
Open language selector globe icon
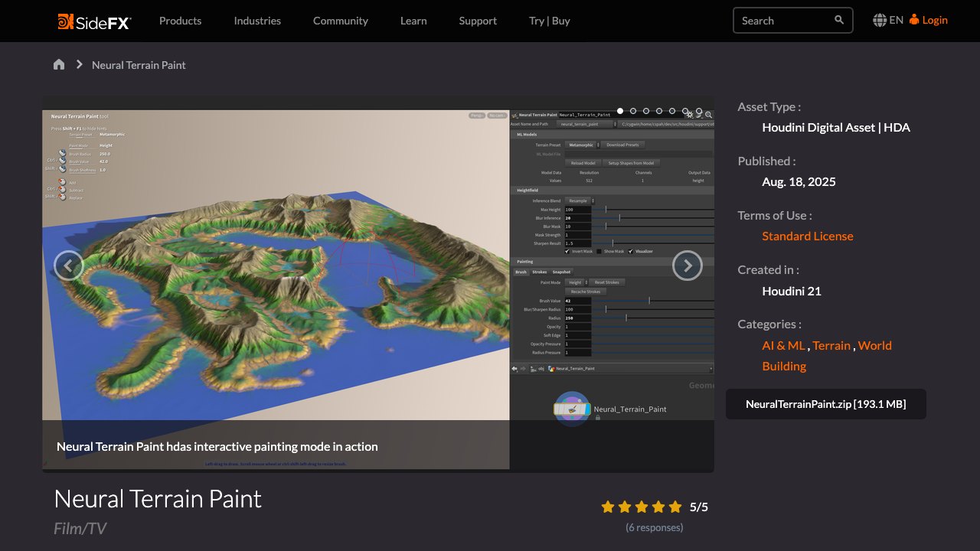click(x=880, y=21)
